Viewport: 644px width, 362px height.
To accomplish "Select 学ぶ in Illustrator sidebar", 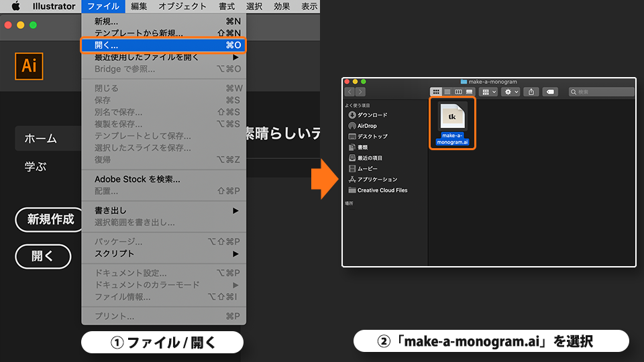I will 36,167.
